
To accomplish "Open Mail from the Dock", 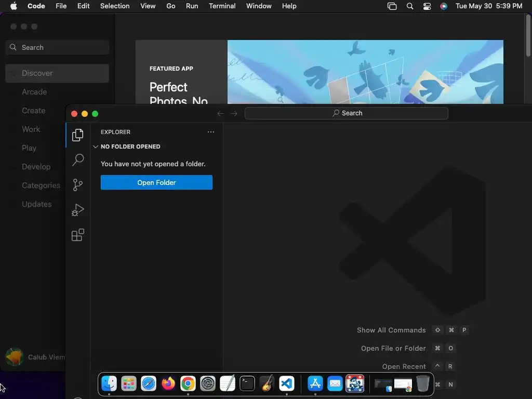I will [x=335, y=384].
